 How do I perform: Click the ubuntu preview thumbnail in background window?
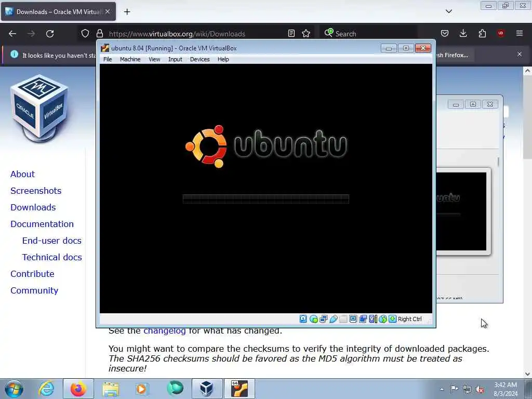(461, 211)
